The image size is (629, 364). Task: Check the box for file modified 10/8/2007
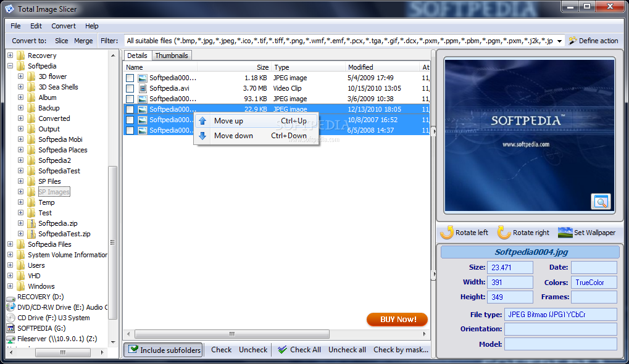point(130,120)
